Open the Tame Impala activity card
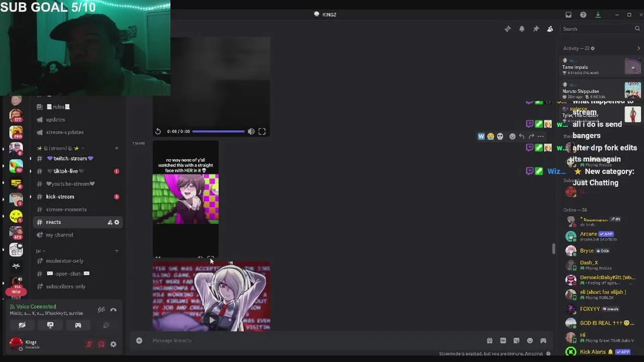The height and width of the screenshot is (362, 644). pos(601,66)
